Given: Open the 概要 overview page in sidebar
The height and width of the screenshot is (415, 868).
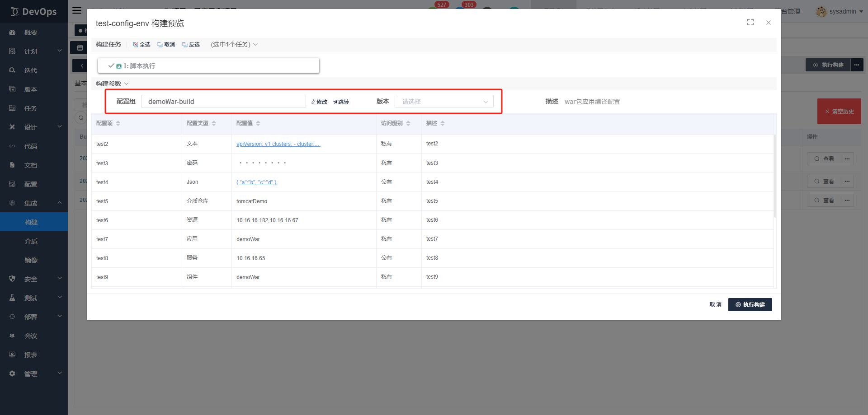Looking at the screenshot, I should [x=31, y=33].
